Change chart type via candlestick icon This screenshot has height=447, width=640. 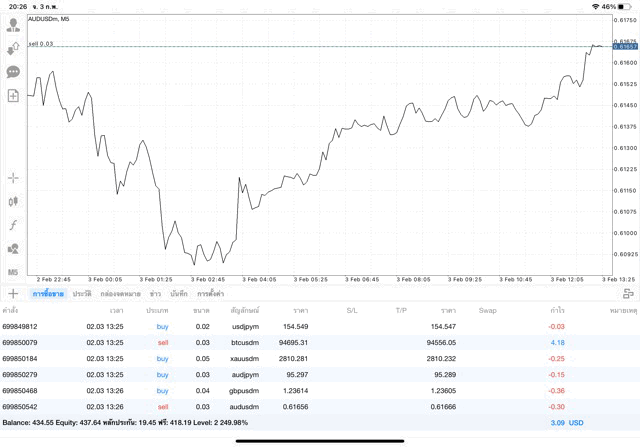pos(13,202)
